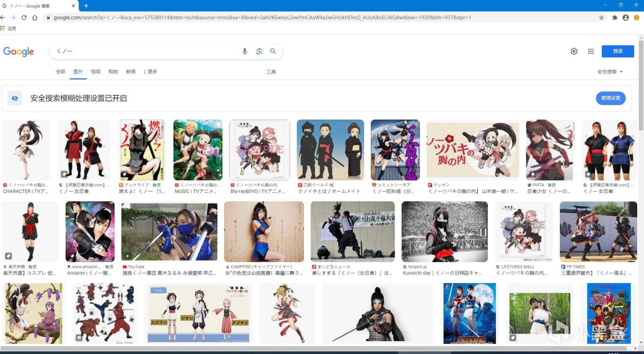Go back with browser back arrow
Screen dimensions: 644x354
tap(3, 18)
